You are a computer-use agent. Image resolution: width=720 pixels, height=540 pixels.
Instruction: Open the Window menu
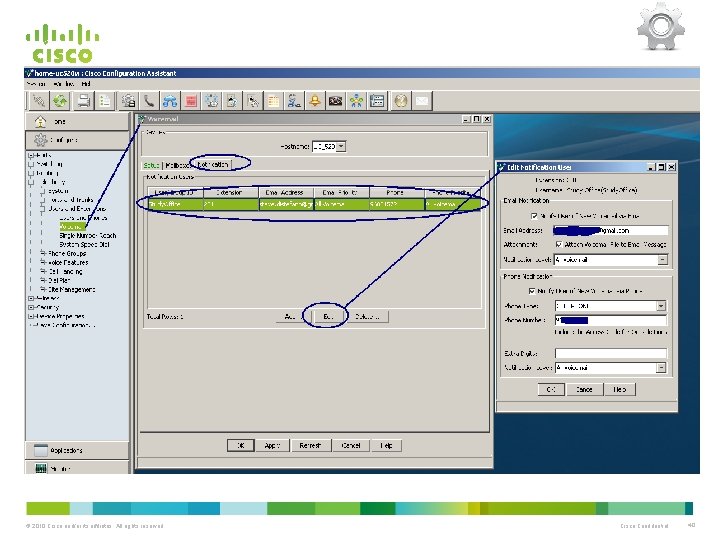click(x=63, y=84)
